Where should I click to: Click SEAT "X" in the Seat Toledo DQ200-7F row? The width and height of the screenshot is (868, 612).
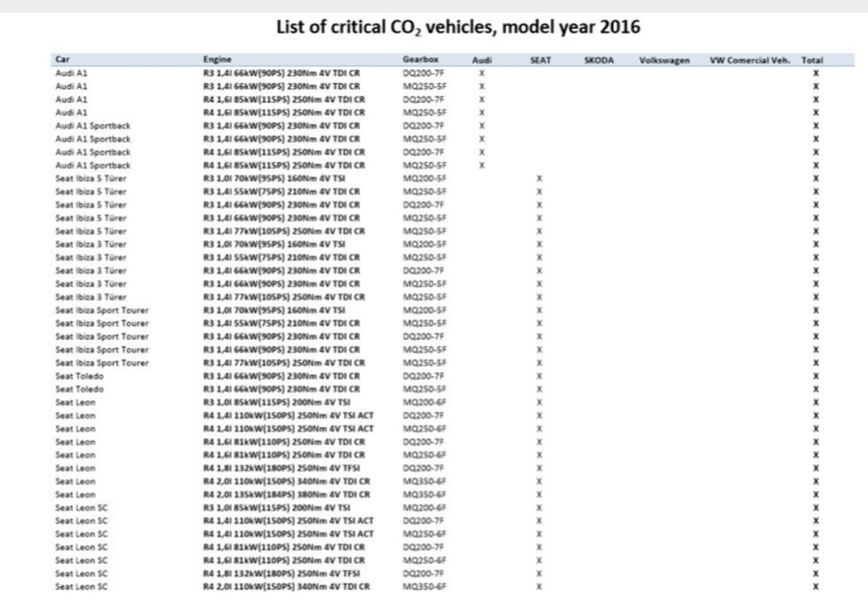click(x=539, y=376)
